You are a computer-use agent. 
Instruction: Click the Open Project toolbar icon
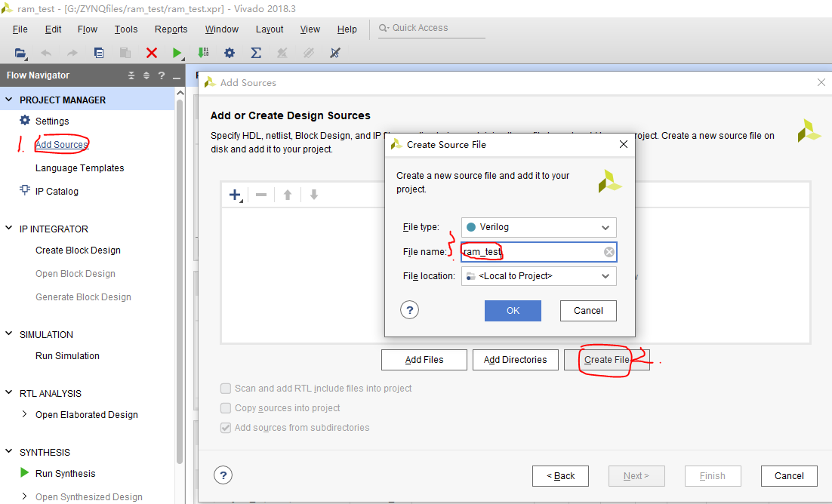coord(20,53)
